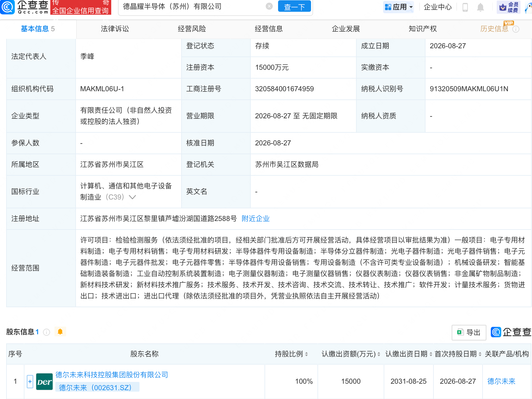This screenshot has width=532, height=399.
Task: Open shareholder 德尔未来科技控股集团股份有限公司 link
Action: coord(112,375)
